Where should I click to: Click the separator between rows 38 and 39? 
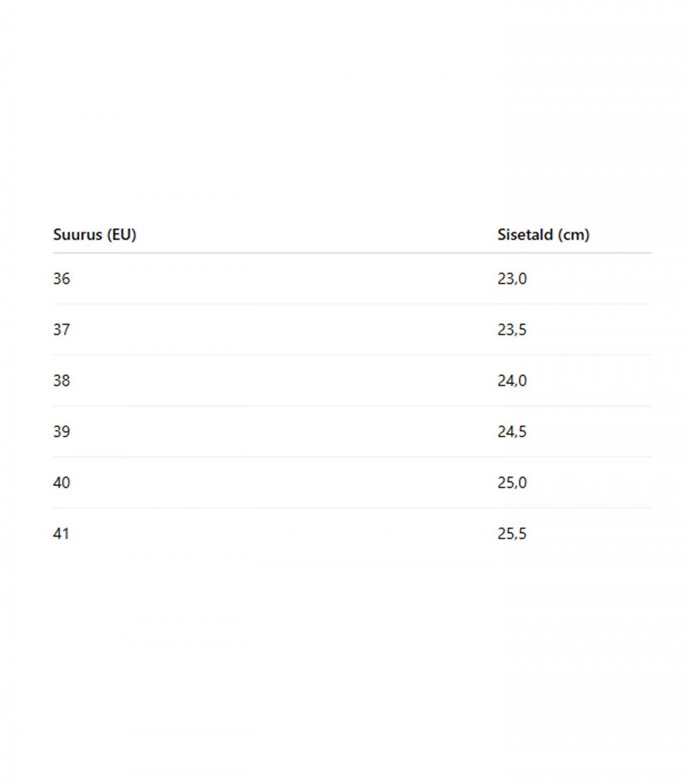(352, 406)
